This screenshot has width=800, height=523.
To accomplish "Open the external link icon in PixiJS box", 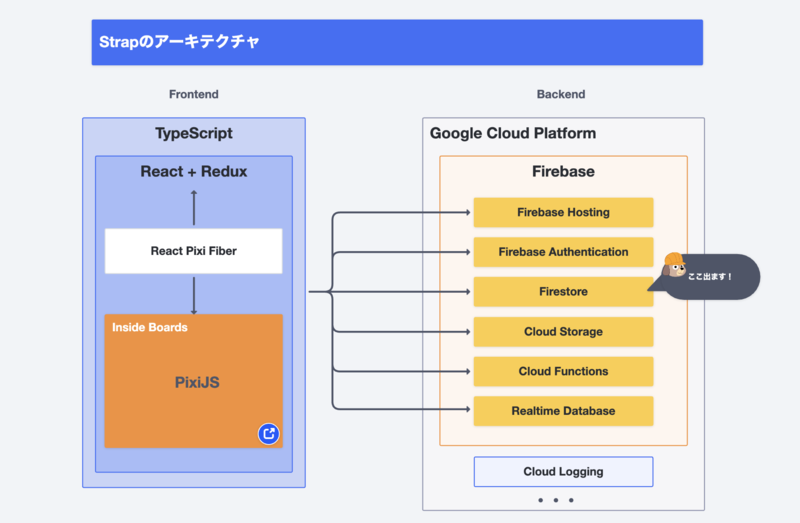I will point(268,434).
